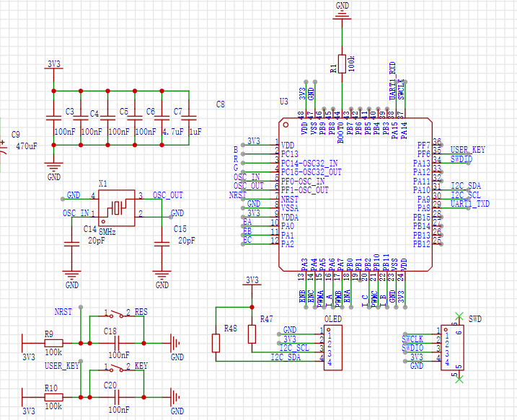
Task: Click the X1 8MHz crystal symbol
Action: pos(116,208)
